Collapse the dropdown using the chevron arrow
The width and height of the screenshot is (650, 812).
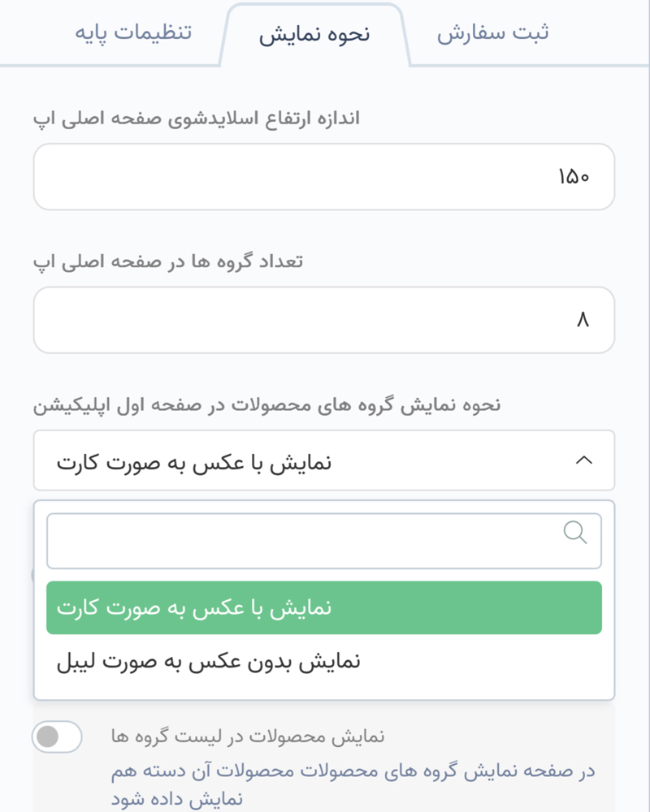coord(585,460)
